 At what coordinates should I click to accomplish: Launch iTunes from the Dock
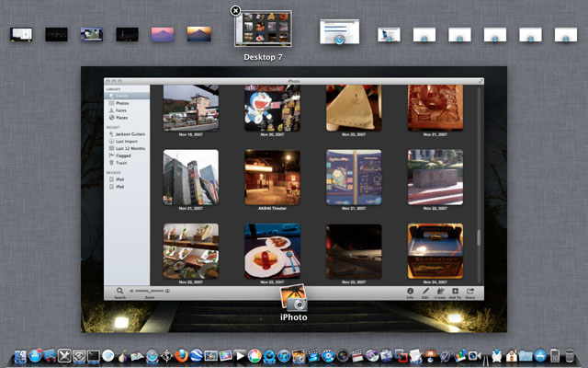284,356
